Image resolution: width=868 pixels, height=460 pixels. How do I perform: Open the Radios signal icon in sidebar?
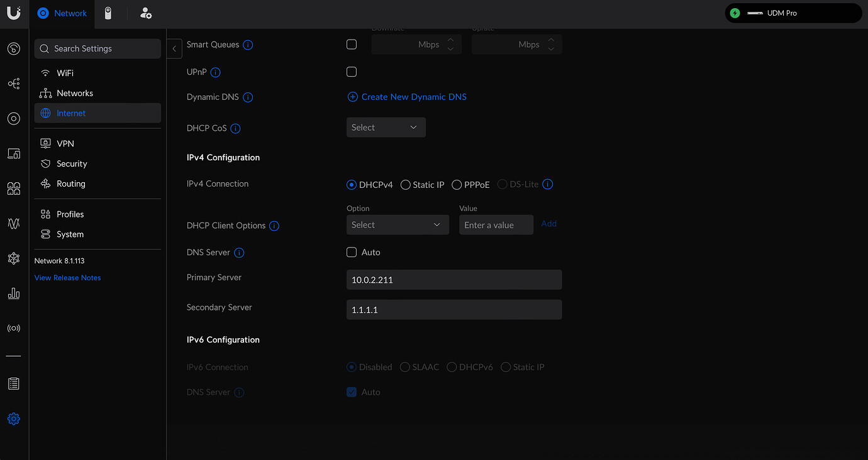(x=14, y=327)
